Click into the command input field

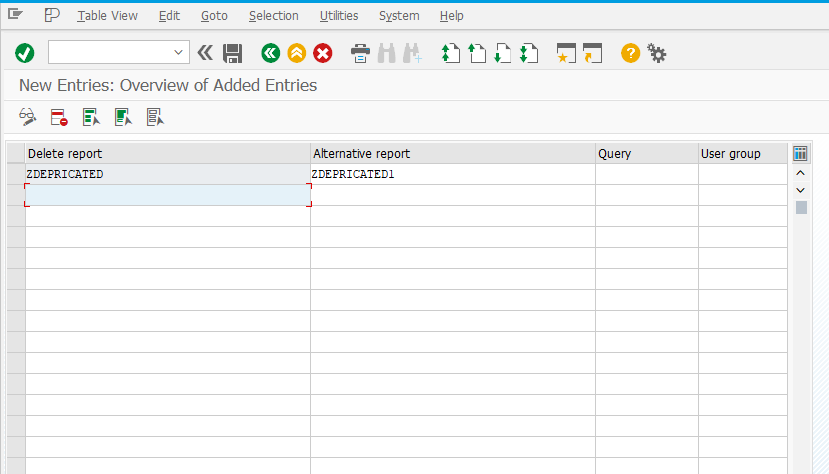110,53
